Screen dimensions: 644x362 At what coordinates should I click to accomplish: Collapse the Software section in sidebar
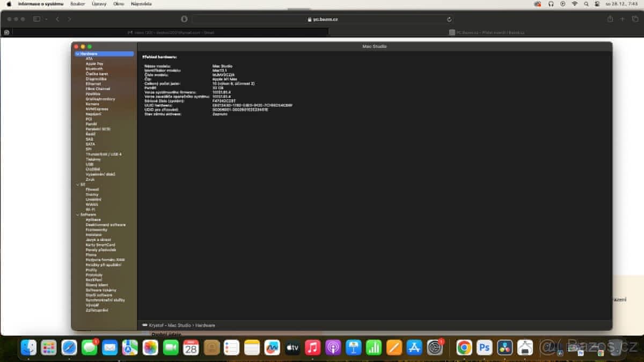coord(77,215)
